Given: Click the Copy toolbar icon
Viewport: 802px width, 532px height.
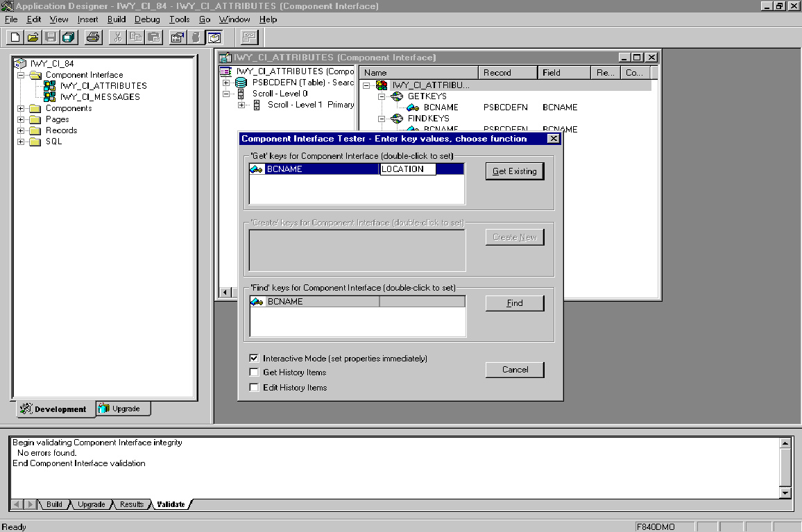Looking at the screenshot, I should click(135, 37).
